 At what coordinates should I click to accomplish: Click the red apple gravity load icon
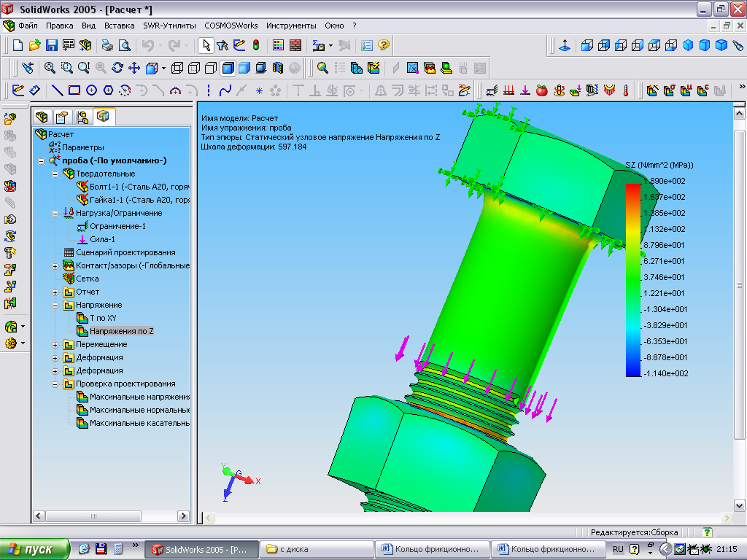pos(542,90)
